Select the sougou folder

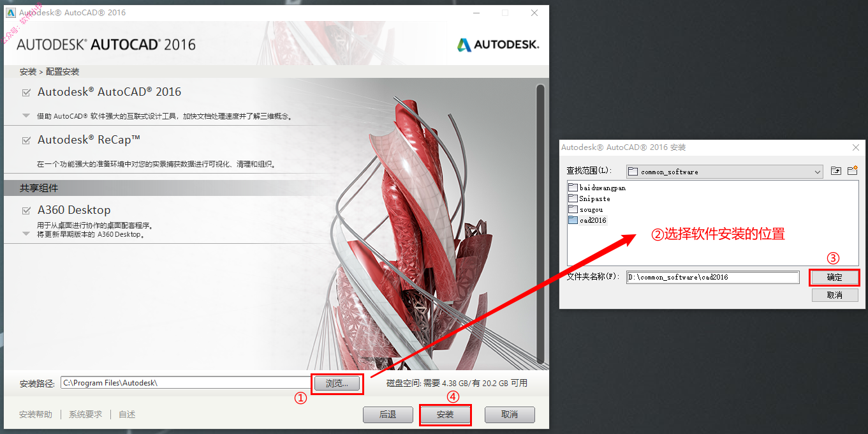click(x=585, y=209)
